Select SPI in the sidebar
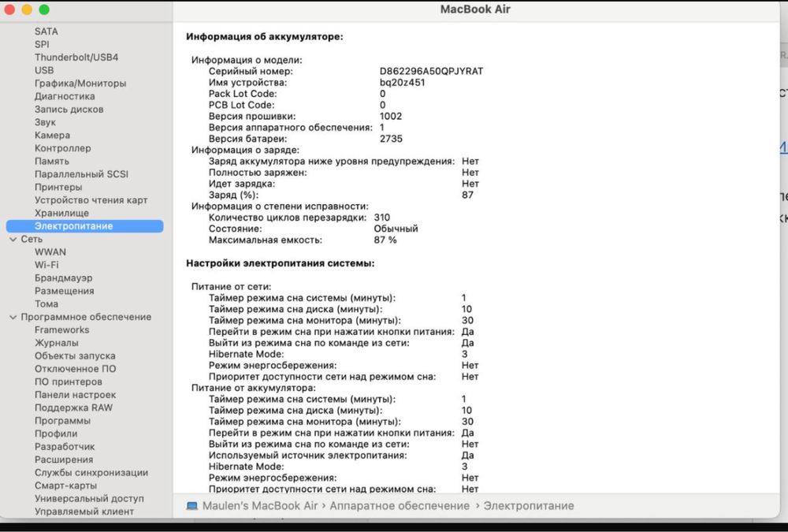The height and width of the screenshot is (532, 788). click(x=42, y=44)
